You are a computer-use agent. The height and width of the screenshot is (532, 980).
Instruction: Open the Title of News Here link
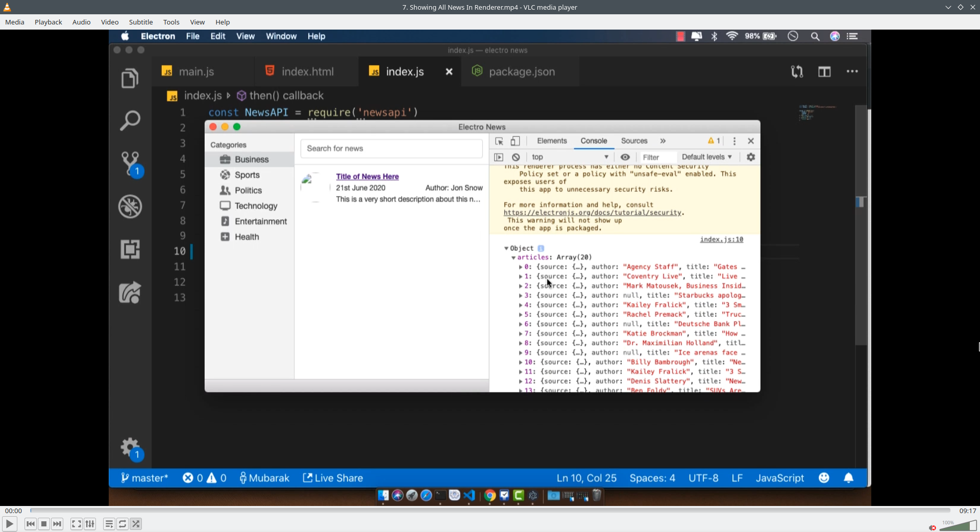(x=367, y=176)
